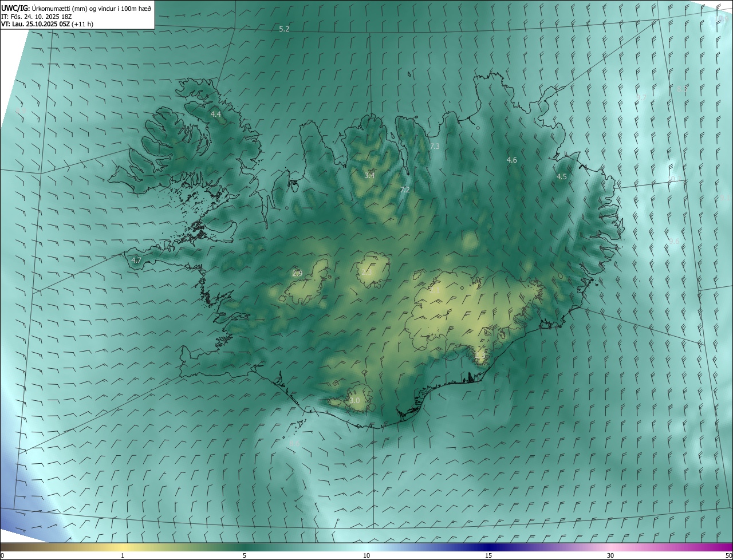Click the legend tick label 10
The width and height of the screenshot is (733, 560).
[366, 555]
